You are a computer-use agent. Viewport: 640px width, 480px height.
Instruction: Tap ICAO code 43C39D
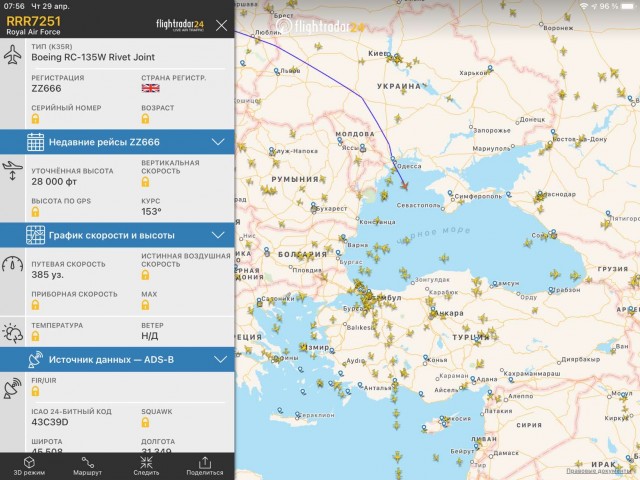click(x=50, y=422)
